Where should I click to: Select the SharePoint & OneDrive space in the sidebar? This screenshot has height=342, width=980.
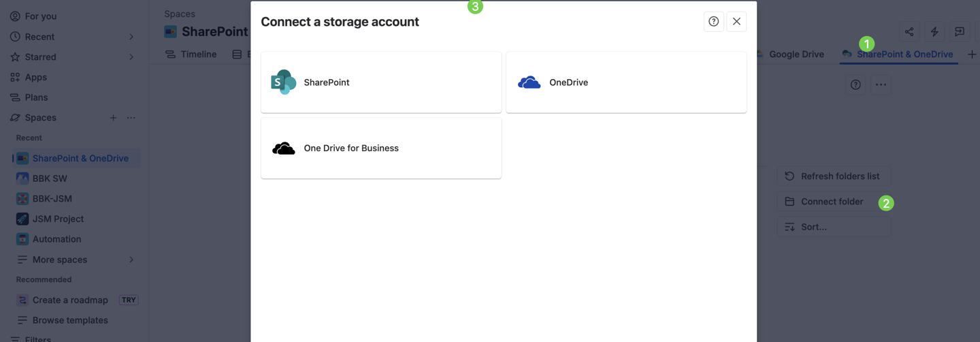tap(76, 158)
